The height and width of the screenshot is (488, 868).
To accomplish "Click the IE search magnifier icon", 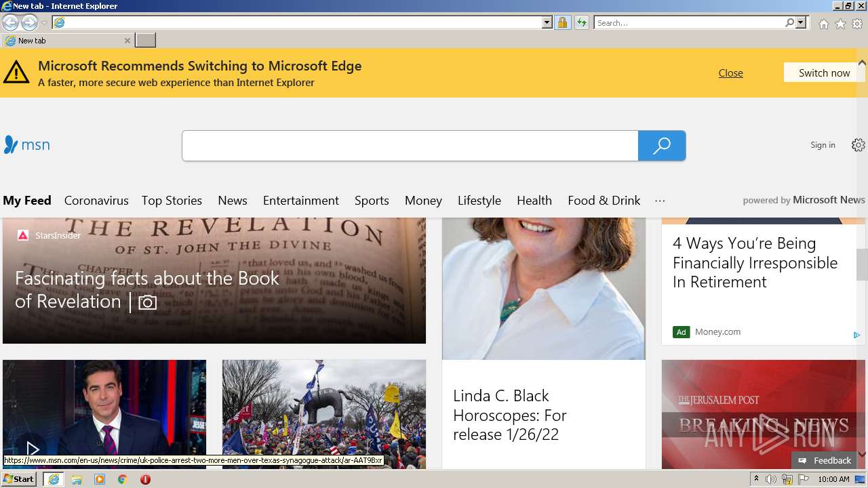I will point(789,22).
